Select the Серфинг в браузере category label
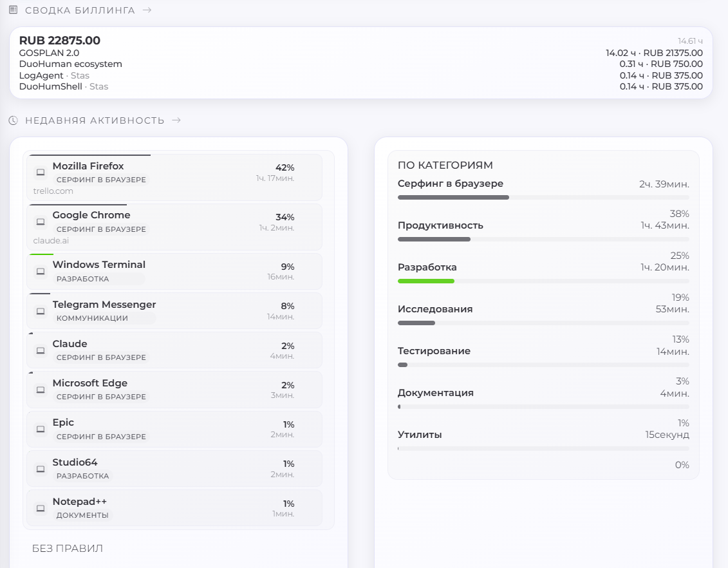This screenshot has width=728, height=568. point(451,184)
